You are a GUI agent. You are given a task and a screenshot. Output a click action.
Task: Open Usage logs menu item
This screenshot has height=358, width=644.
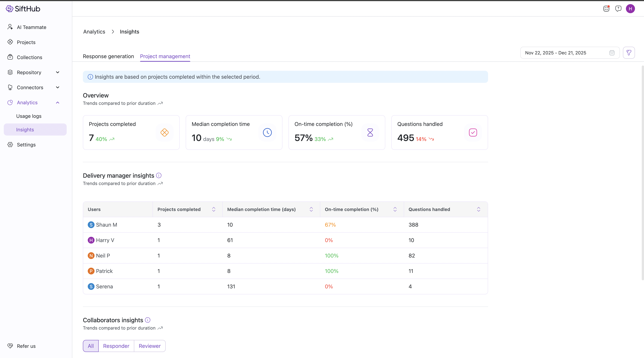pyautogui.click(x=29, y=116)
